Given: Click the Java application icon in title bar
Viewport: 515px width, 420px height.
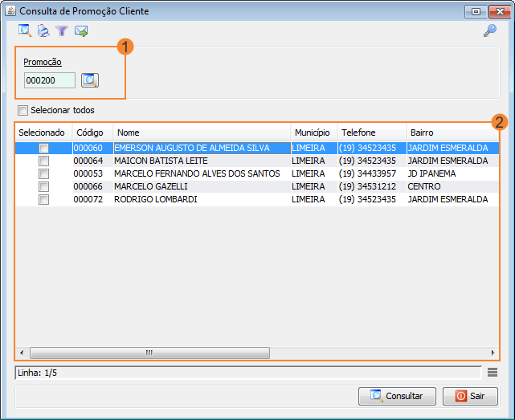Looking at the screenshot, I should pos(10,10).
